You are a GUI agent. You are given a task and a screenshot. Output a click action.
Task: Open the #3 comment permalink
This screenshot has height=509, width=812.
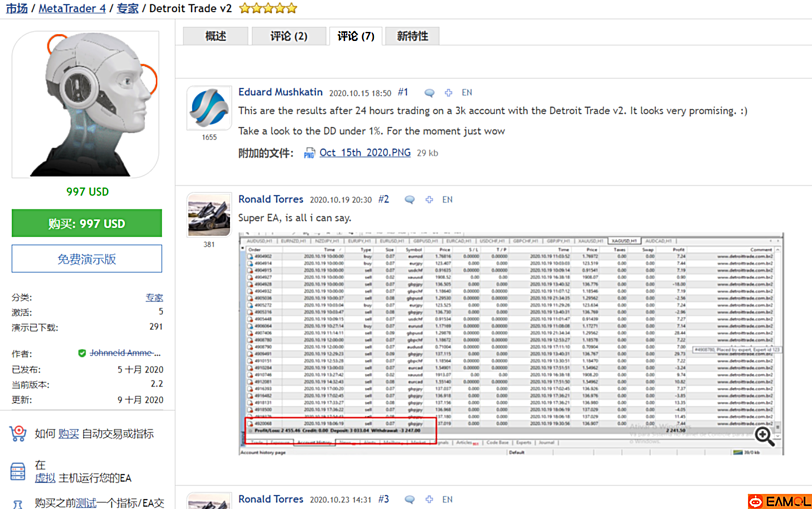pyautogui.click(x=383, y=499)
